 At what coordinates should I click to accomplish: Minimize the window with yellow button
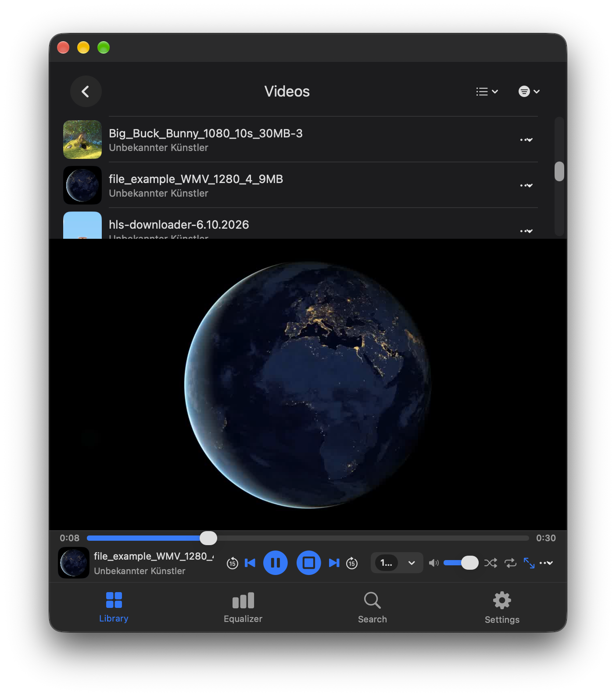tap(83, 47)
